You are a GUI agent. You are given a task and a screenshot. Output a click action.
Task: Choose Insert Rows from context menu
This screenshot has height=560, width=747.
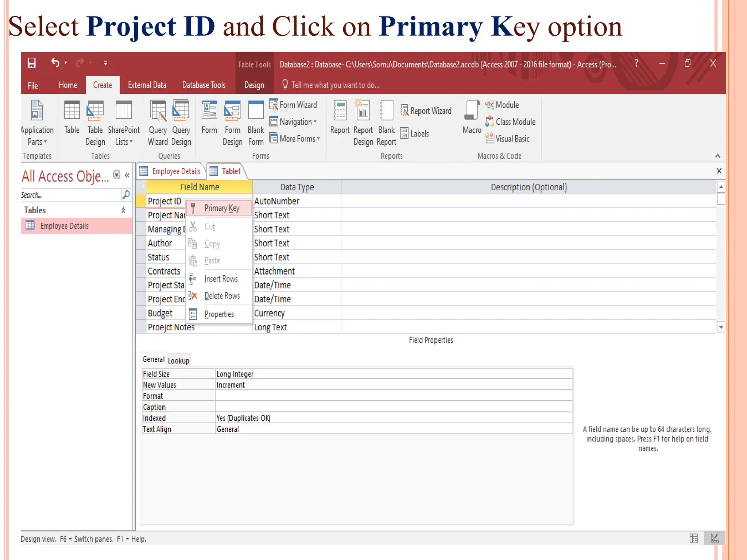pyautogui.click(x=219, y=279)
